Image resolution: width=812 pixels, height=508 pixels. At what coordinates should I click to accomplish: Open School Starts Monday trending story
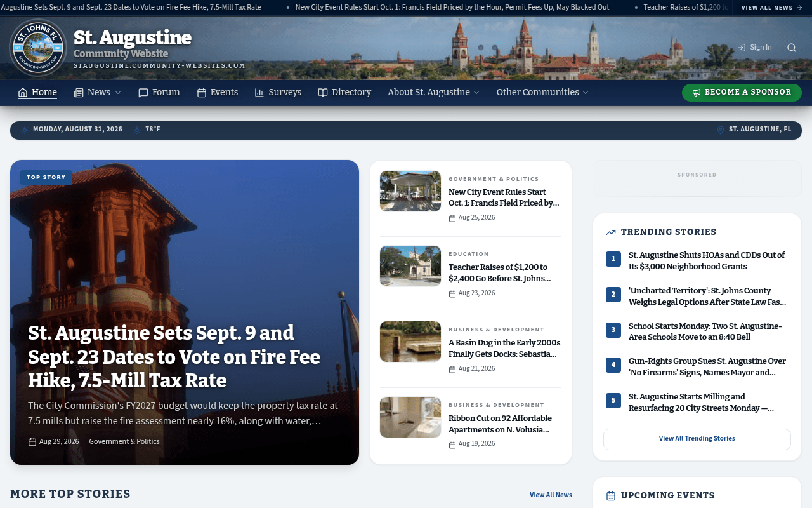coord(705,331)
